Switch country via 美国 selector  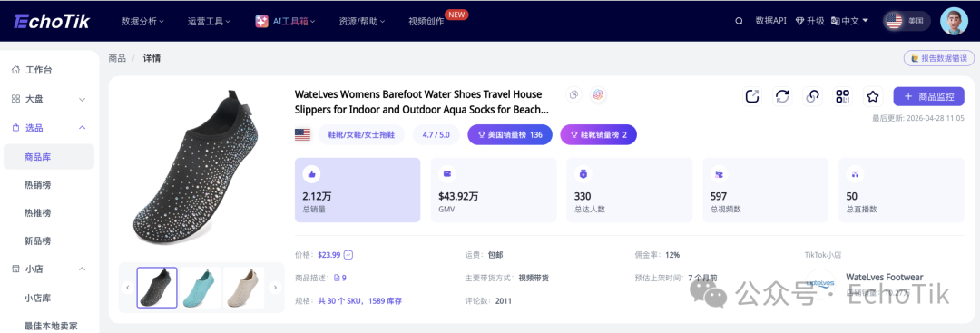coord(906,21)
